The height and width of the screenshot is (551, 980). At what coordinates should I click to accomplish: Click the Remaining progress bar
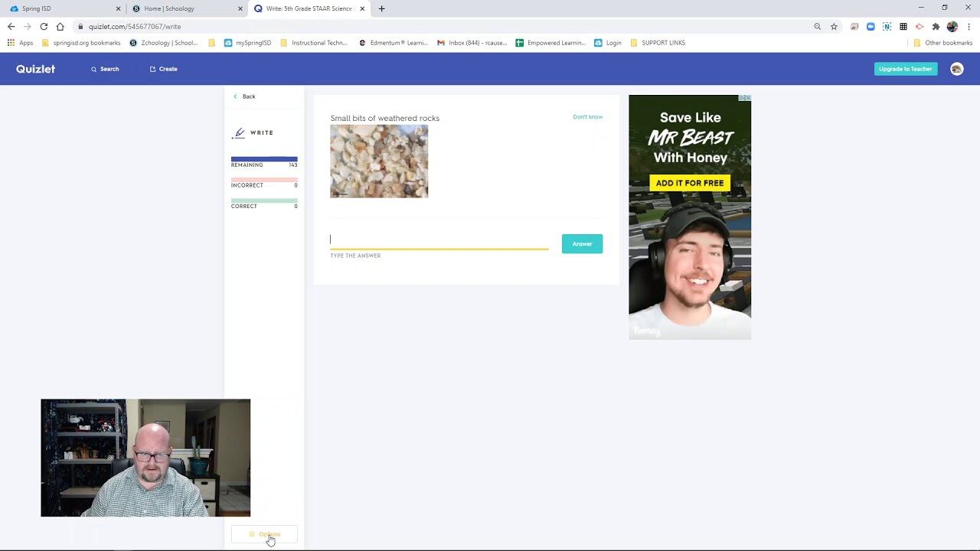[264, 158]
